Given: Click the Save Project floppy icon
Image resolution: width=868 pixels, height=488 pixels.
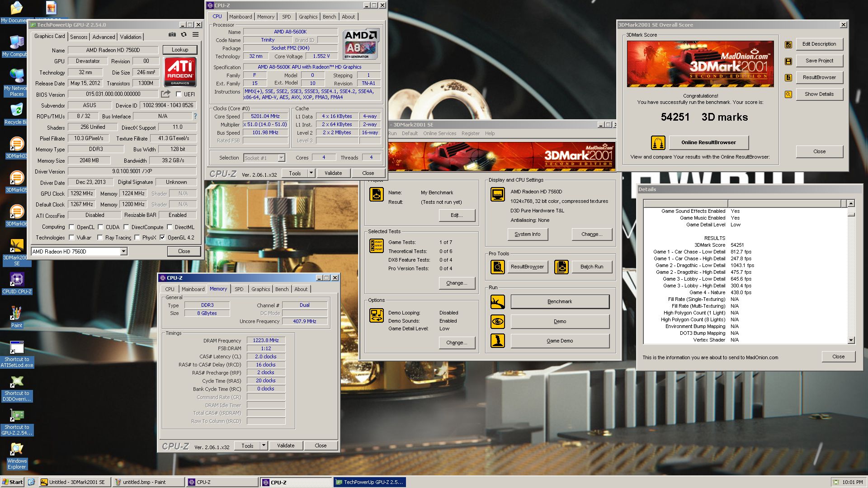Looking at the screenshot, I should [x=788, y=61].
